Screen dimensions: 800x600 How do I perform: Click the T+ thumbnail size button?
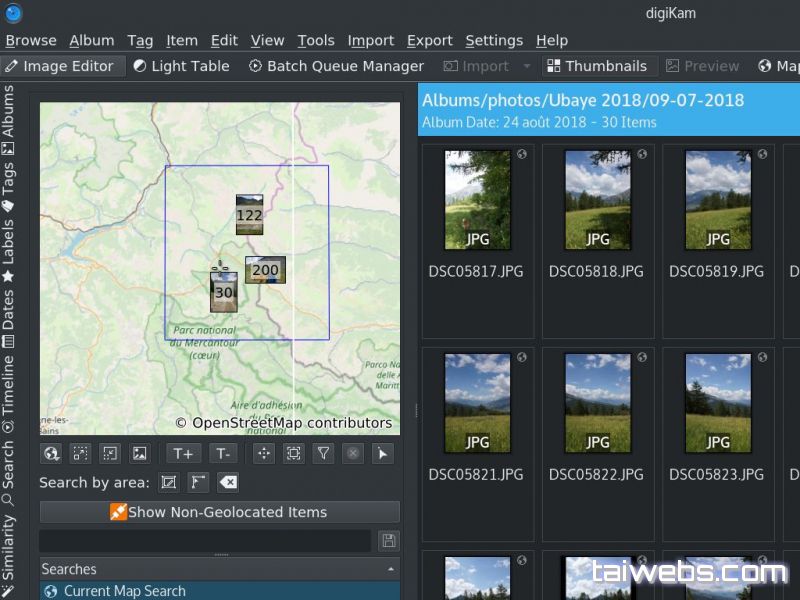(182, 453)
